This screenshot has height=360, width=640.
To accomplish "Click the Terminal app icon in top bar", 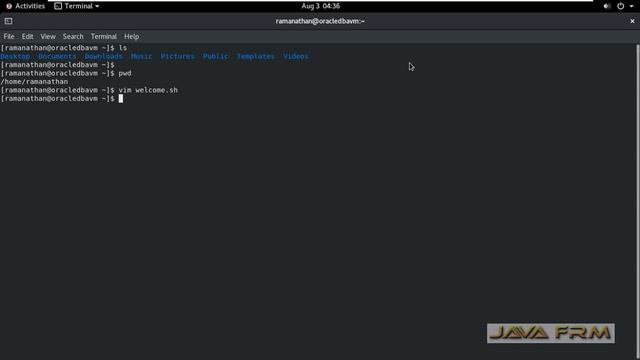I will [x=58, y=6].
